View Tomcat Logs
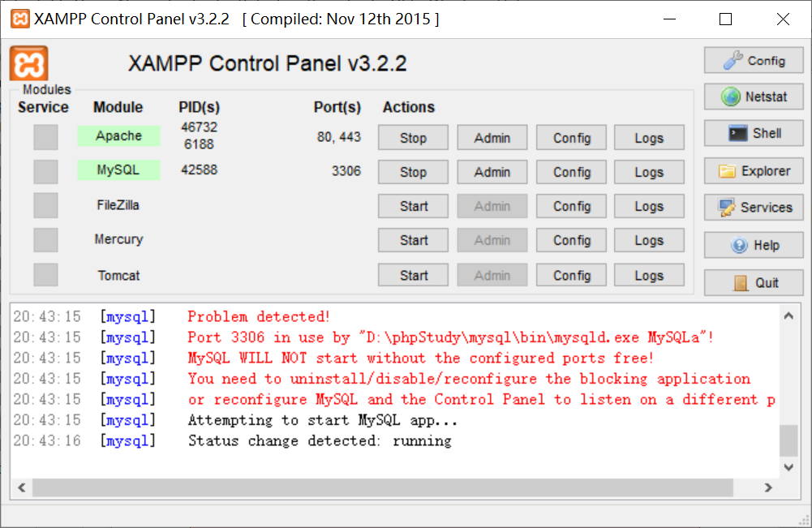Viewport: 812px width, 528px height. tap(650, 275)
